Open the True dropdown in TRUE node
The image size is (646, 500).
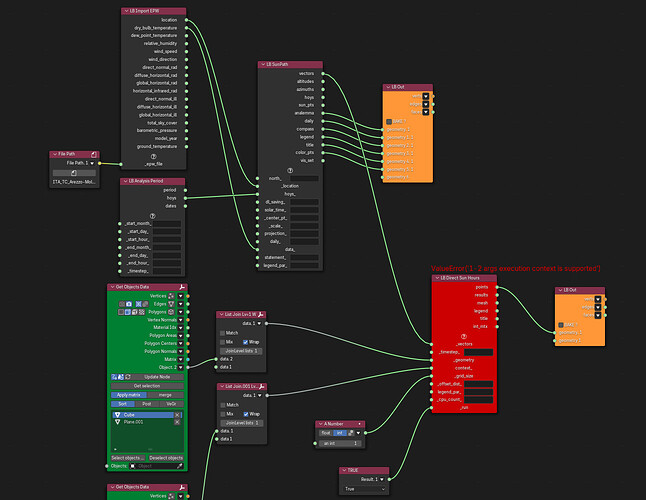364,489
